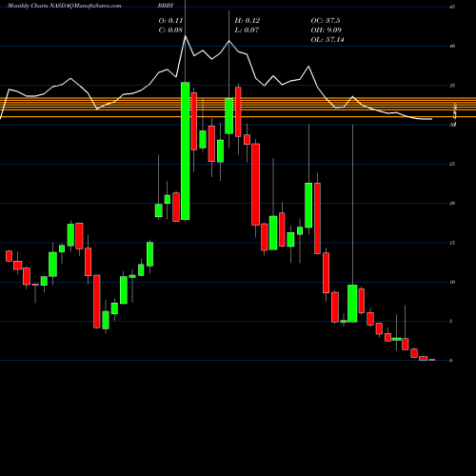The image size is (476, 476).
Task: Click the 20 price axis label
Action: click(x=452, y=204)
